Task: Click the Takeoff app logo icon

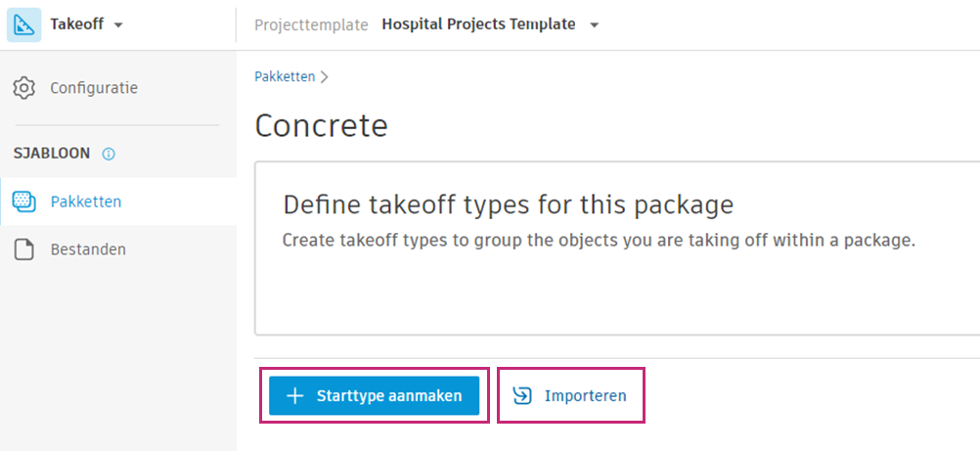Action: (23, 24)
